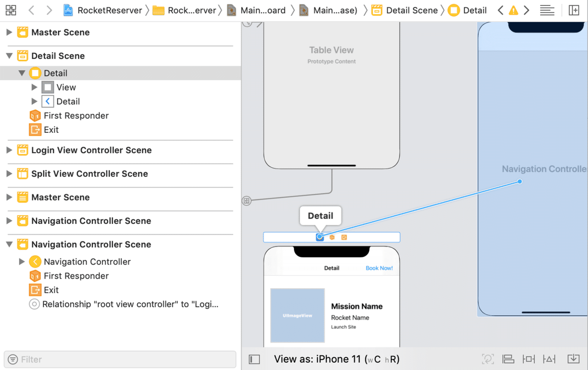The height and width of the screenshot is (370, 588).
Task: Click the relationship circle icon in outline
Action: click(x=34, y=304)
